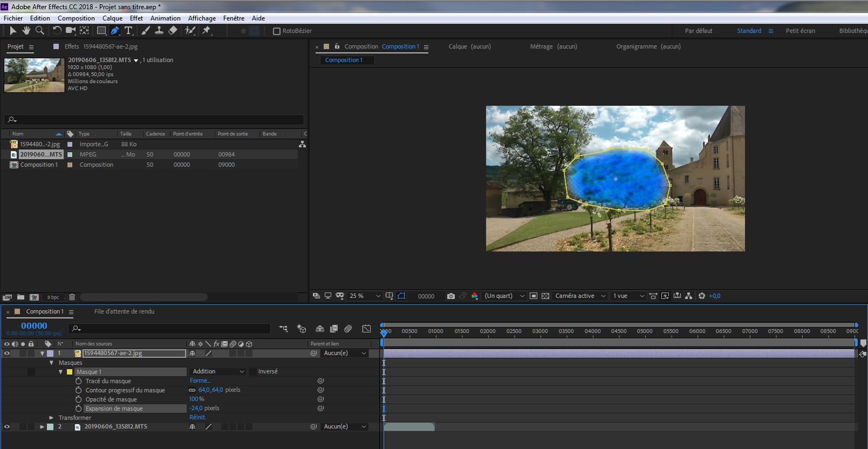Select the Zoom magnifier tool
This screenshot has width=868, height=449.
coord(39,31)
